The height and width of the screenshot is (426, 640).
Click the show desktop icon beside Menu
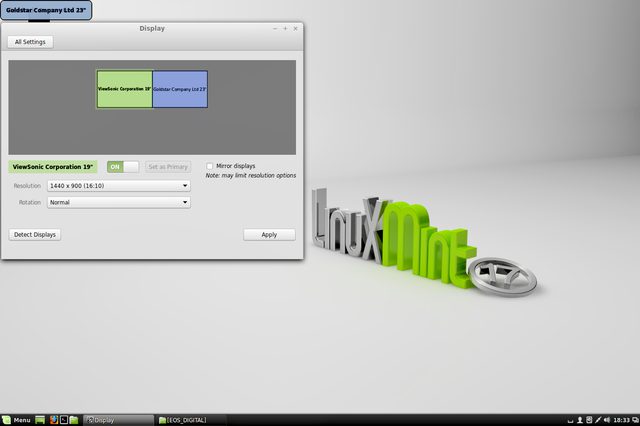[41, 420]
